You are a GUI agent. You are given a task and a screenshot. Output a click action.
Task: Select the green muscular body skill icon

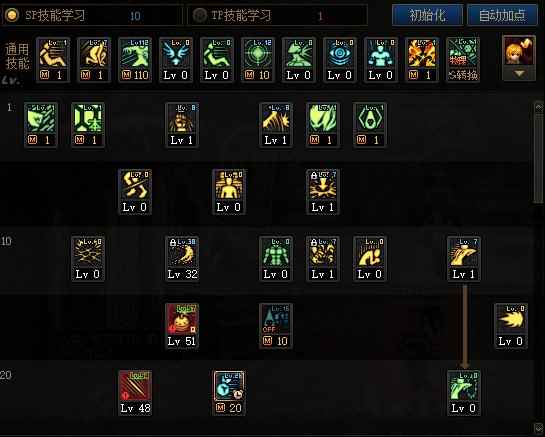click(276, 259)
